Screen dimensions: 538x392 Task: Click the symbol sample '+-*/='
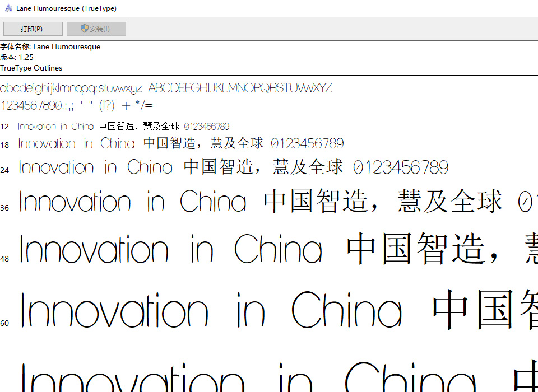tap(137, 105)
